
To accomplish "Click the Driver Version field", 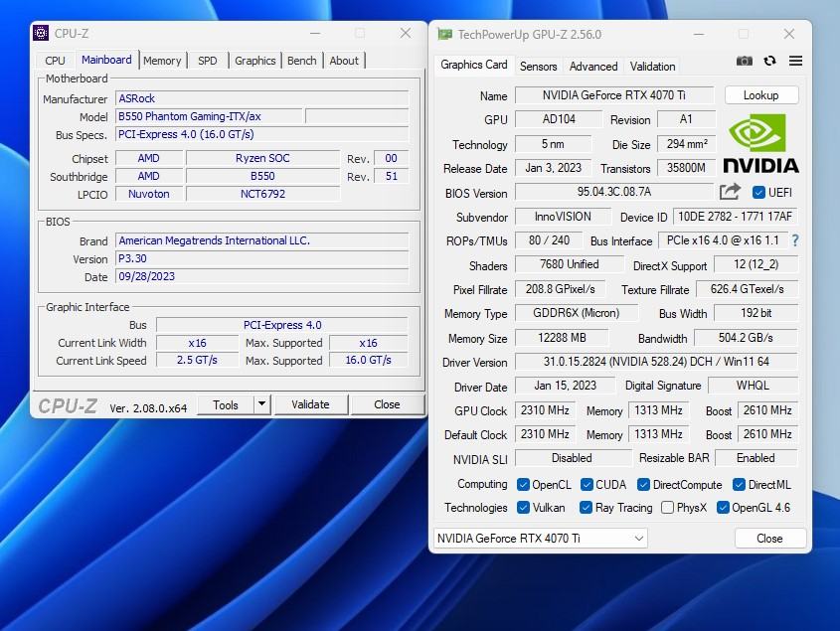I will tap(656, 362).
